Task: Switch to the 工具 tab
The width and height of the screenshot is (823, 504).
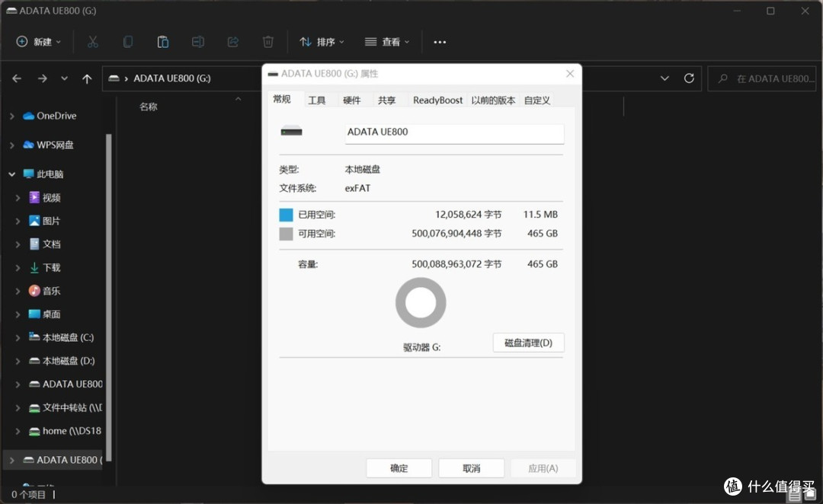Action: click(316, 100)
